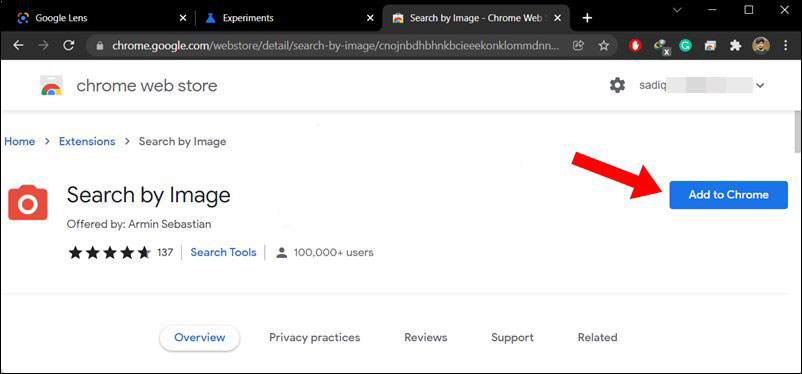
Task: Click extension icon with x badge in toolbar
Action: click(661, 47)
